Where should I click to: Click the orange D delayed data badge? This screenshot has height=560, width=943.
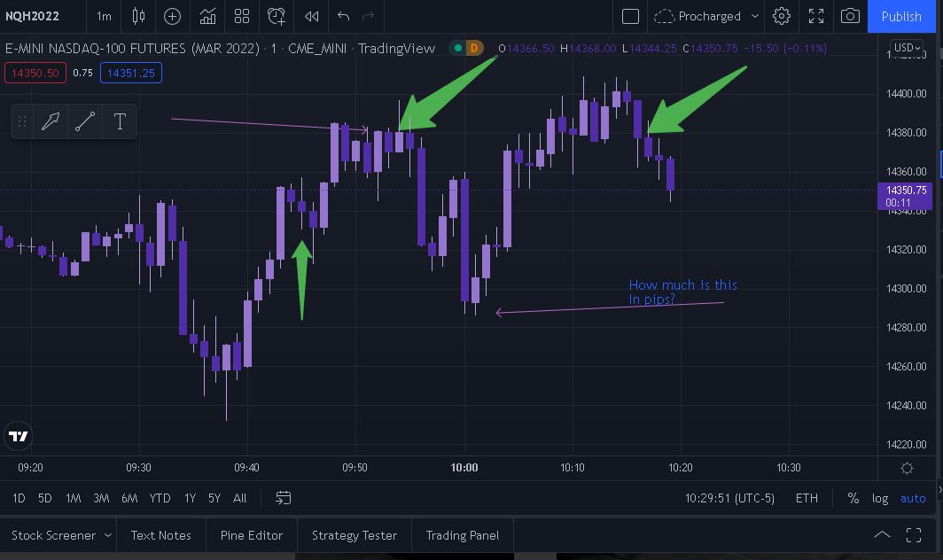pos(474,48)
